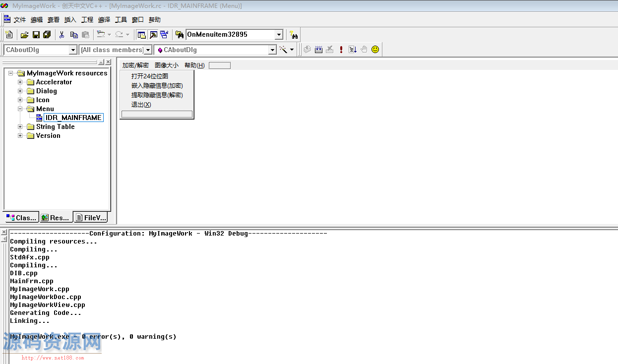This screenshot has width=618, height=364.
Task: Expand the Dialog folder in resource tree
Action: tap(20, 91)
